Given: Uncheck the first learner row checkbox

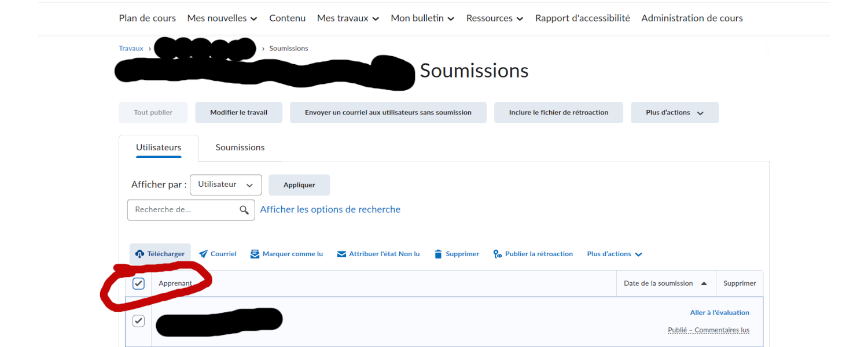Looking at the screenshot, I should [138, 321].
